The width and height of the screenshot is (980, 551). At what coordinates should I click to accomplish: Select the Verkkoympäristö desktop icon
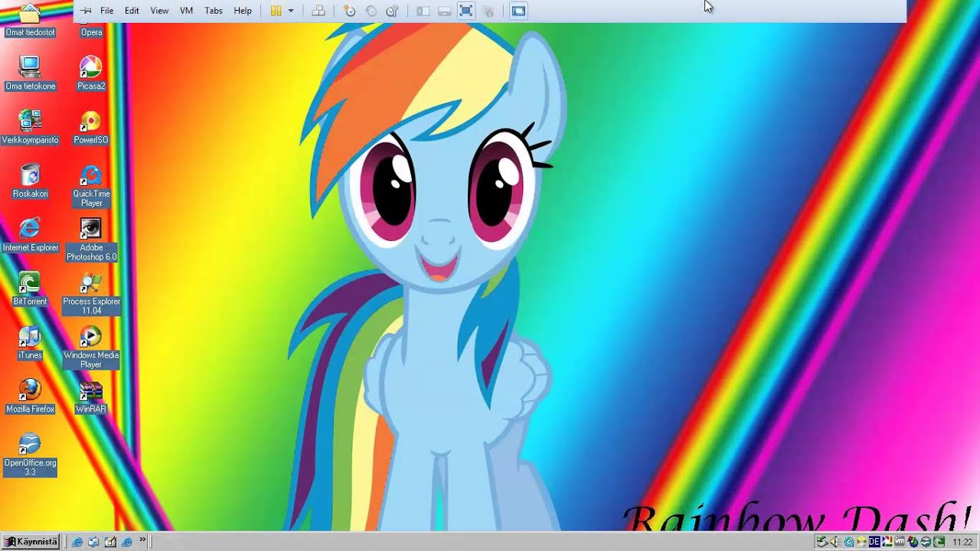pos(30,128)
